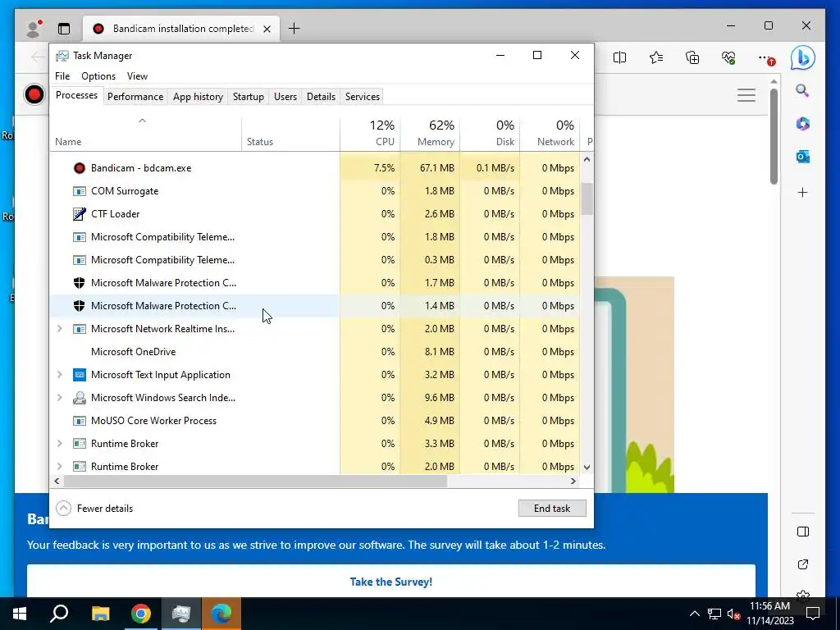Viewport: 840px width, 630px height.
Task: Switch to the App history tab
Action: 198,97
